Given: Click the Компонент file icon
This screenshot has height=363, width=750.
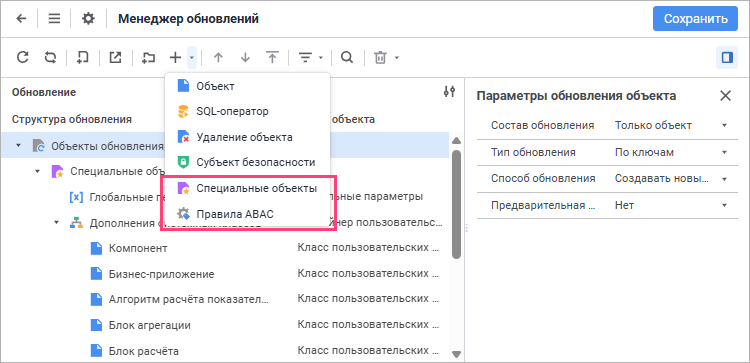Looking at the screenshot, I should tap(97, 248).
